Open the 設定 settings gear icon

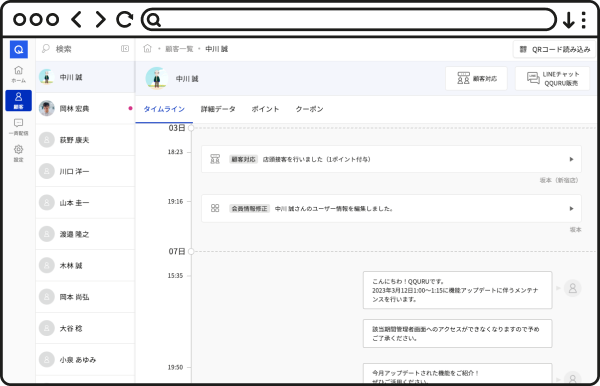(18, 153)
